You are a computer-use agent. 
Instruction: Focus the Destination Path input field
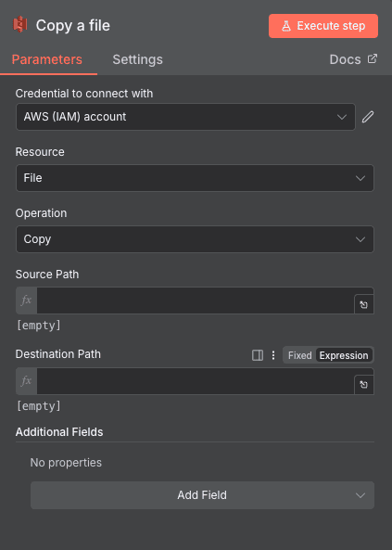[196, 381]
